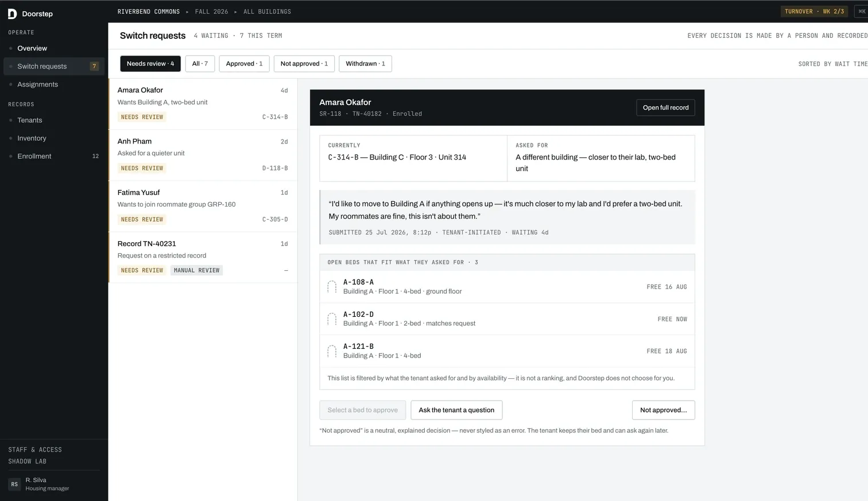Show the Approved · 1 tab
The height and width of the screenshot is (501, 868).
coord(244,64)
